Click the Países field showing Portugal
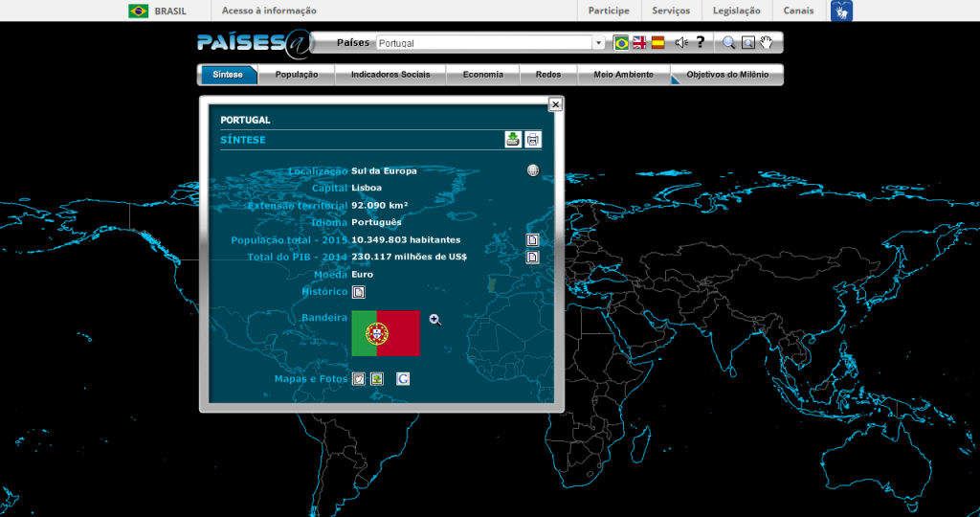 (x=484, y=42)
